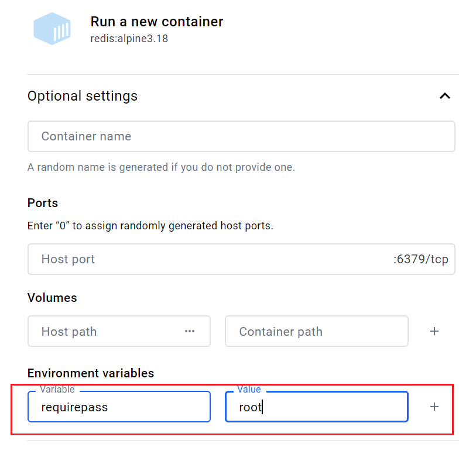
Task: Add another volume with plus icon
Action: (x=434, y=331)
